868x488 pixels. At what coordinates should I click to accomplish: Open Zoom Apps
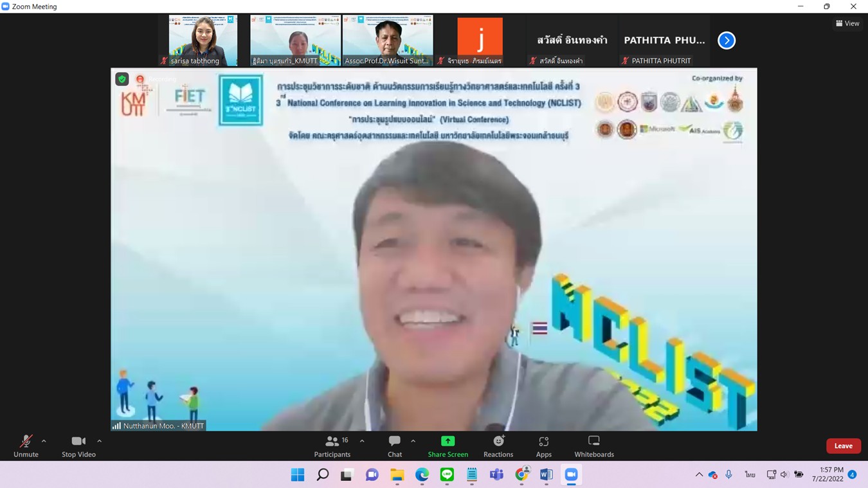pyautogui.click(x=543, y=446)
